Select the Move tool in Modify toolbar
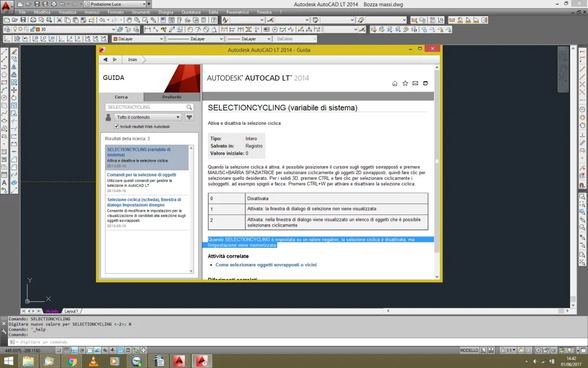This screenshot has height=368, width=588. tap(14, 90)
